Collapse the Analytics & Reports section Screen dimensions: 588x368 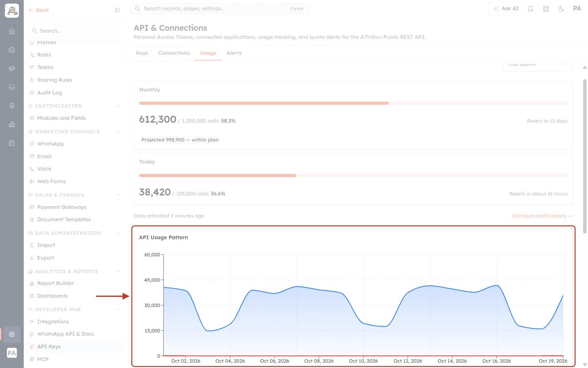(x=118, y=272)
